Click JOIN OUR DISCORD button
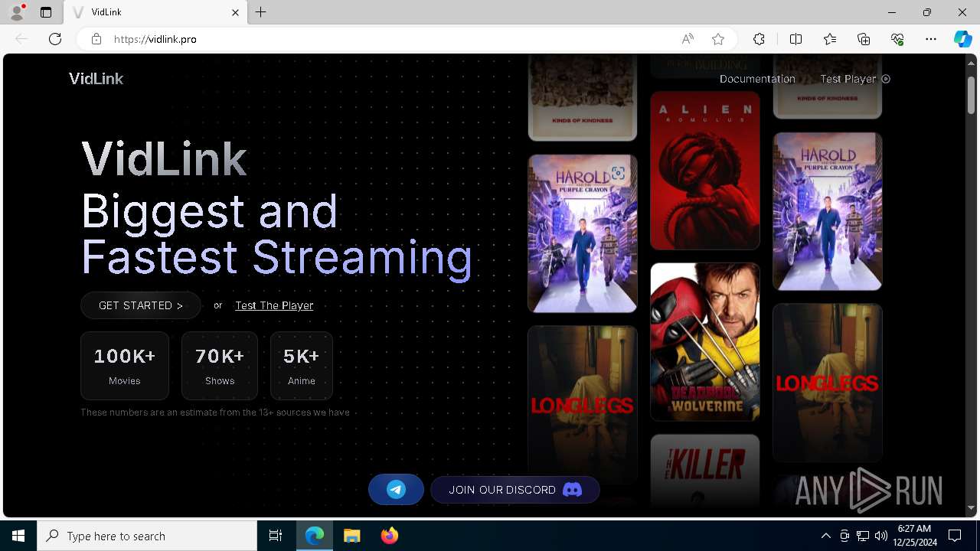The width and height of the screenshot is (980, 551). point(515,490)
